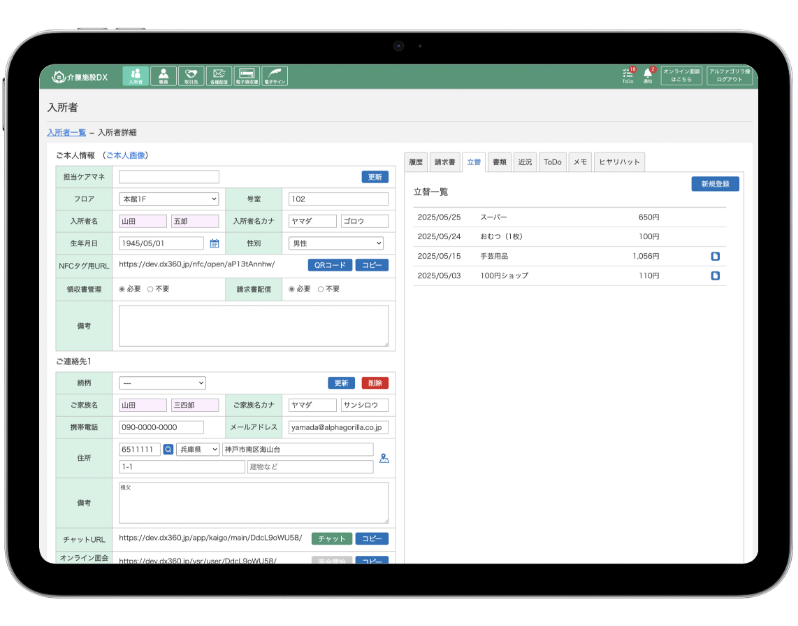Open the 性別 dropdown showing 男性
The height and width of the screenshot is (626, 798).
tap(336, 243)
